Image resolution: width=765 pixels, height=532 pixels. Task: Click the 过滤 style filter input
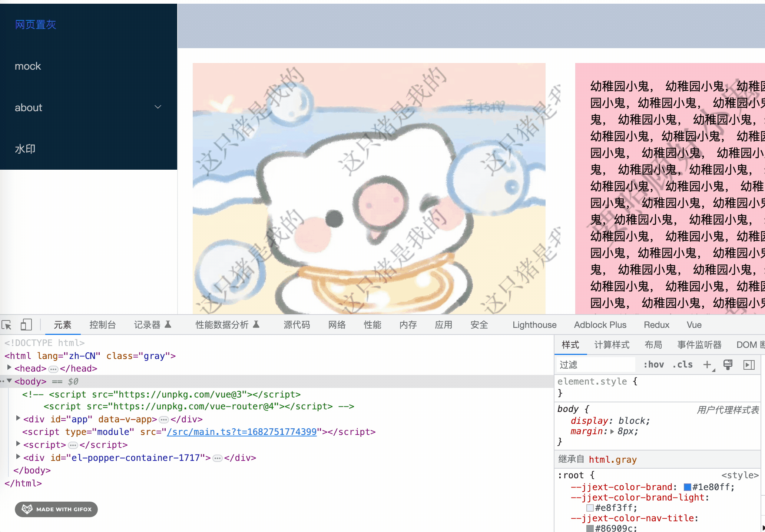tap(595, 365)
